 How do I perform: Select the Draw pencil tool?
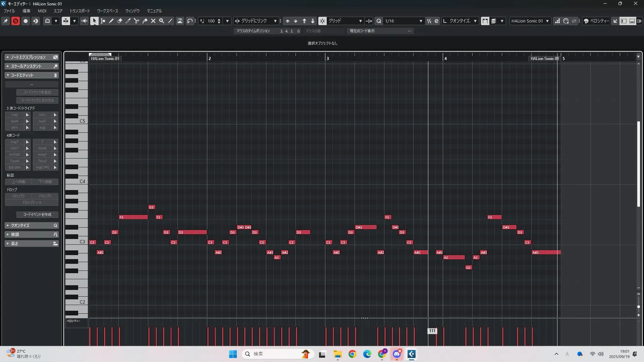111,21
